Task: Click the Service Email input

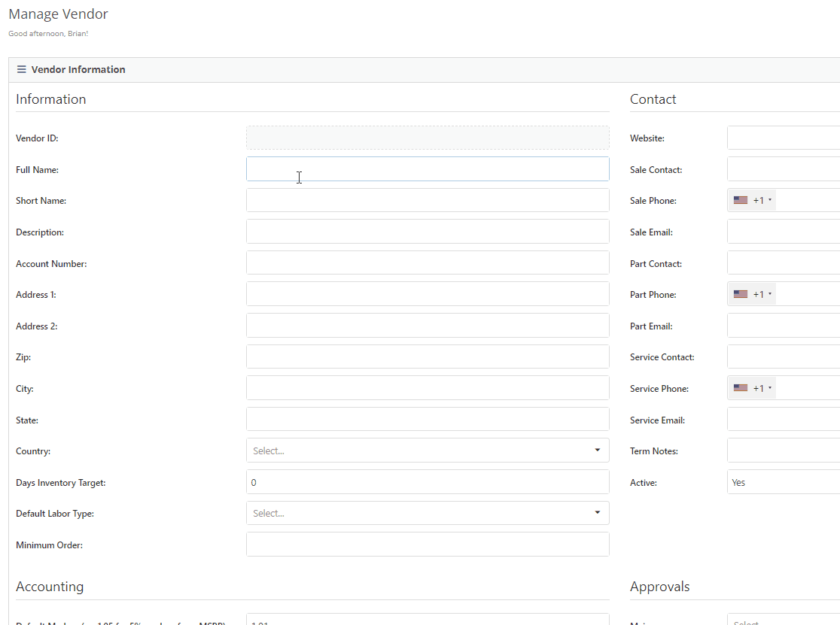Action: (784, 420)
